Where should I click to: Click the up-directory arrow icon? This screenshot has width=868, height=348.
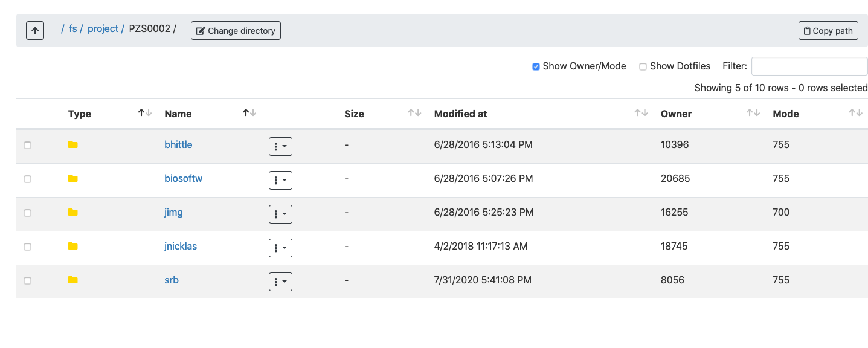tap(34, 30)
